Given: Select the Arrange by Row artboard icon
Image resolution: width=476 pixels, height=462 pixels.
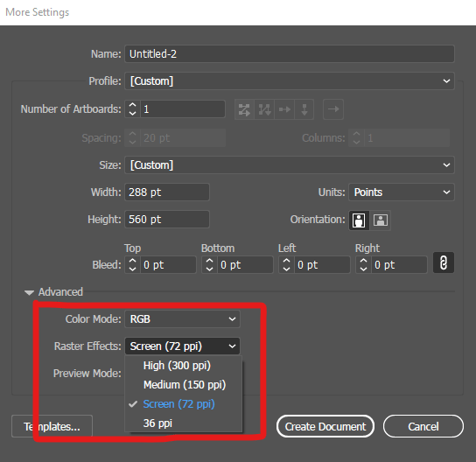Looking at the screenshot, I should click(x=284, y=109).
